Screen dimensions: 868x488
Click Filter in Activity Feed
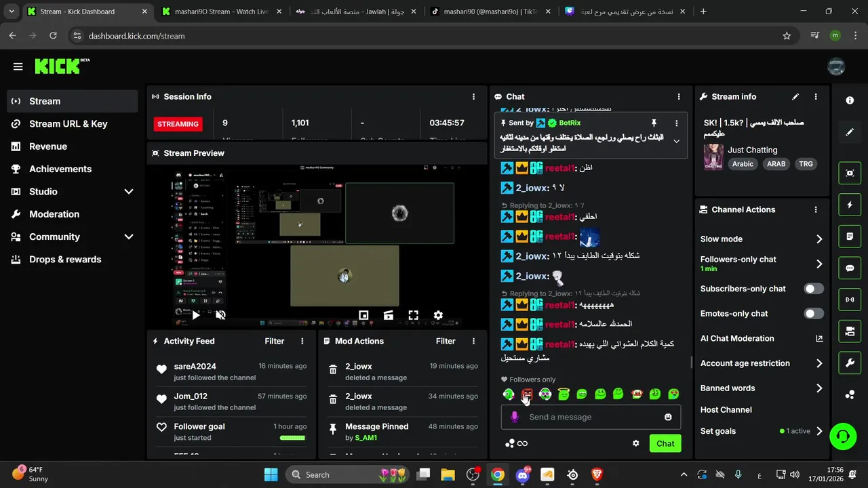(x=275, y=341)
